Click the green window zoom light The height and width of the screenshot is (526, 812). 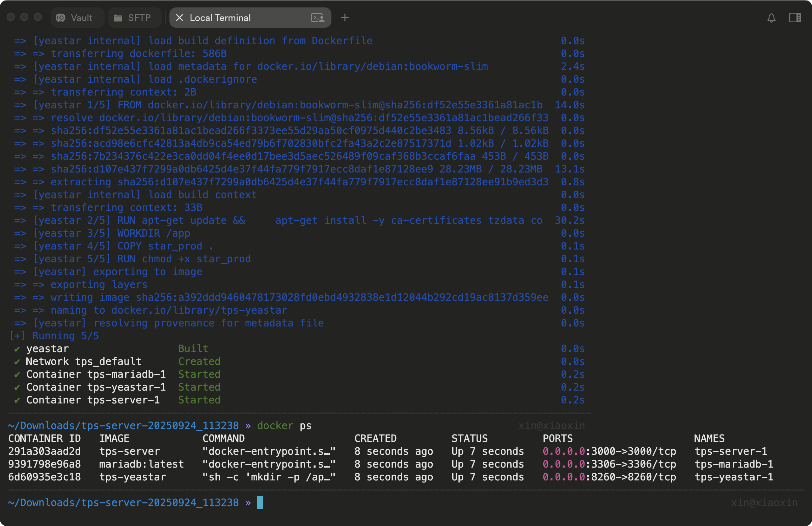(38, 17)
